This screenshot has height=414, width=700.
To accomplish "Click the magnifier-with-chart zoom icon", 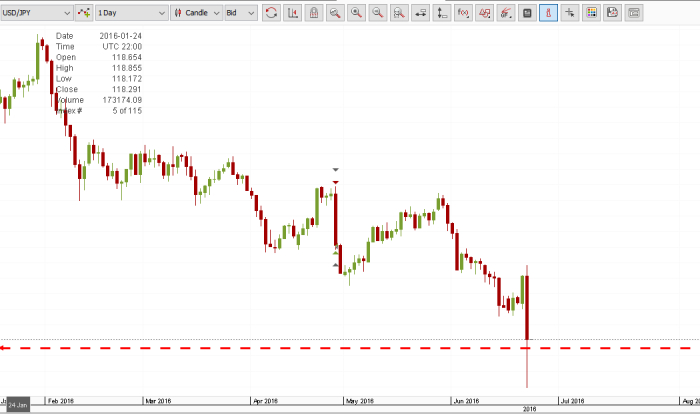I will 335,13.
